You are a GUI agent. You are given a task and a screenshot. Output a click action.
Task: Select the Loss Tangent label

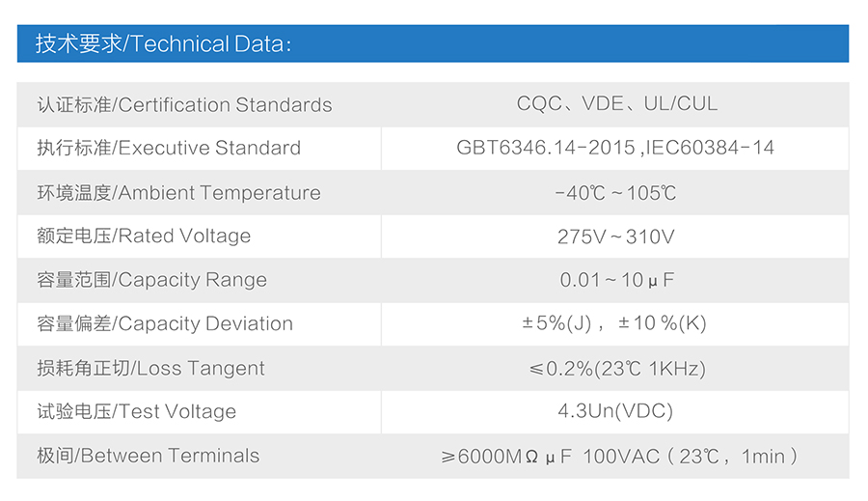[150, 368]
